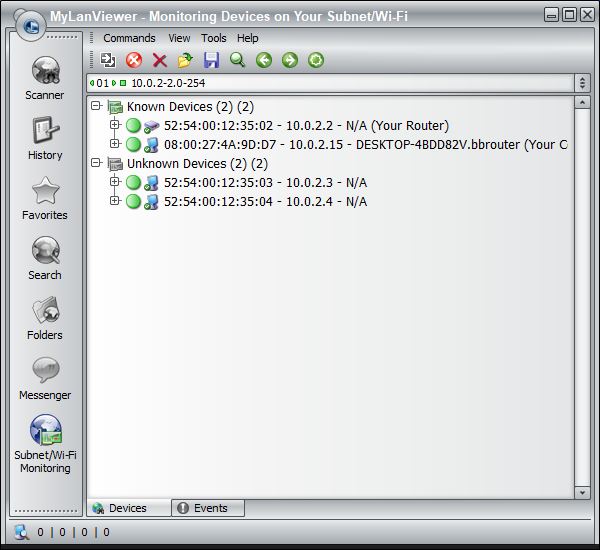Click the green back arrow icon
This screenshot has height=550, width=600.
(264, 60)
